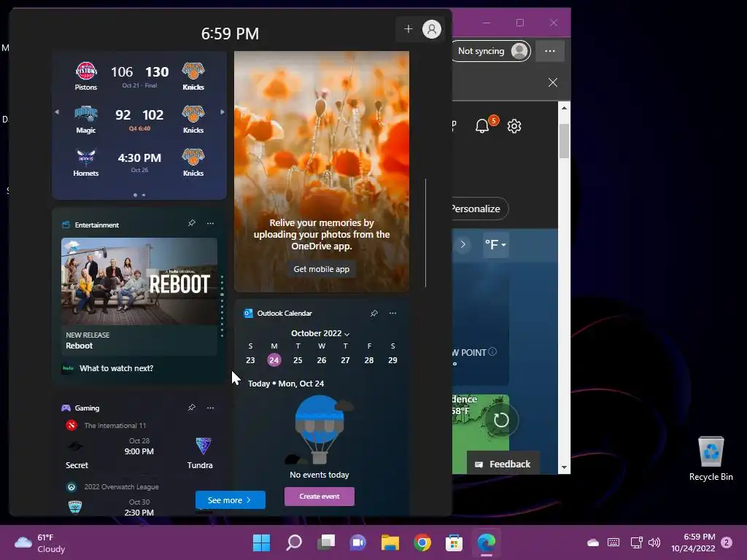
Task: Open Feedback button in Edge window
Action: 503,464
